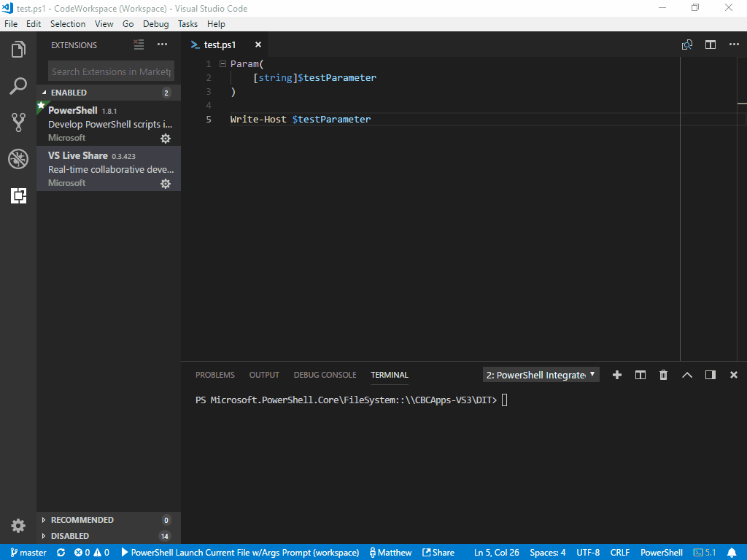Open Extensions panel more actions menu
This screenshot has width=747, height=560.
point(163,44)
